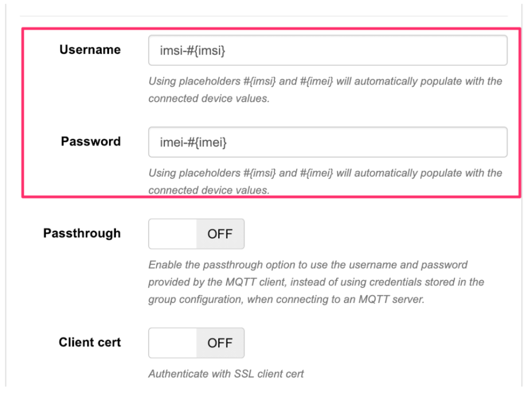Switch Client cert from OFF to ON
The width and height of the screenshot is (532, 396).
[x=196, y=343]
